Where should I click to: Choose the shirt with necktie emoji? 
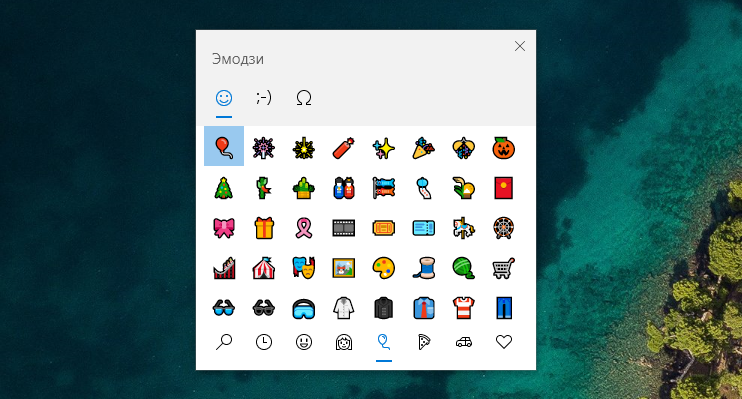click(x=424, y=308)
